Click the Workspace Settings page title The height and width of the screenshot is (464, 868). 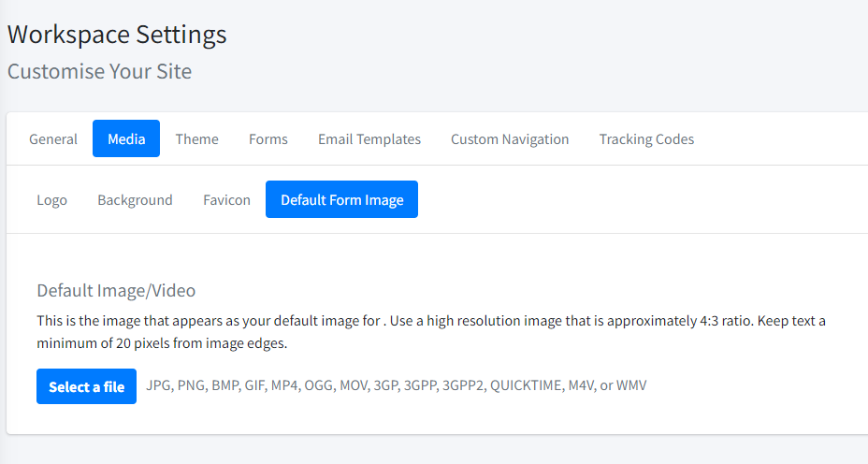117,35
